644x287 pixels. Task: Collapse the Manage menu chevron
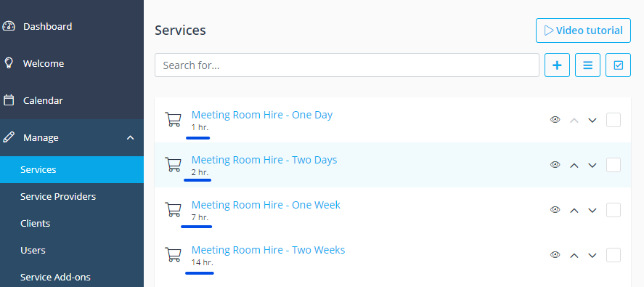click(x=130, y=138)
